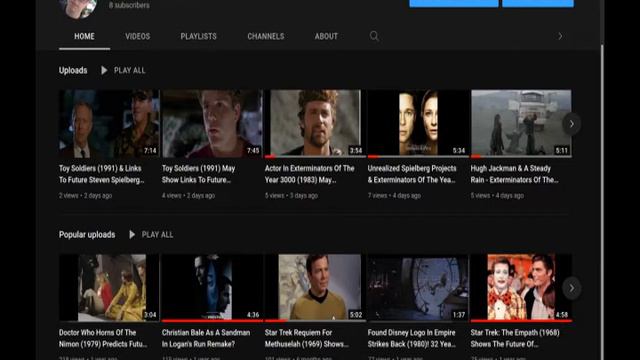Click the tabs-row right chevron arrow
The height and width of the screenshot is (360, 640).
(560, 36)
